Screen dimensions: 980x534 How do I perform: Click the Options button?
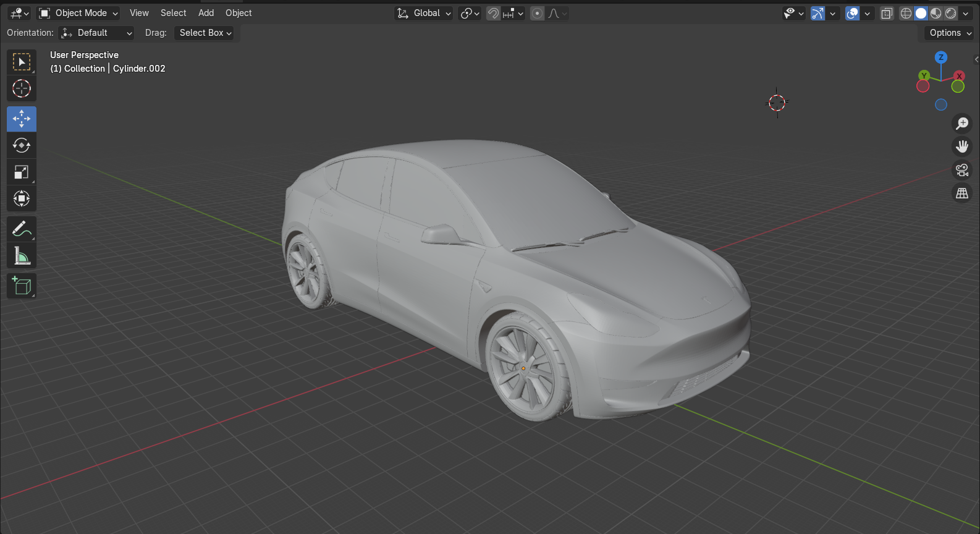(949, 33)
